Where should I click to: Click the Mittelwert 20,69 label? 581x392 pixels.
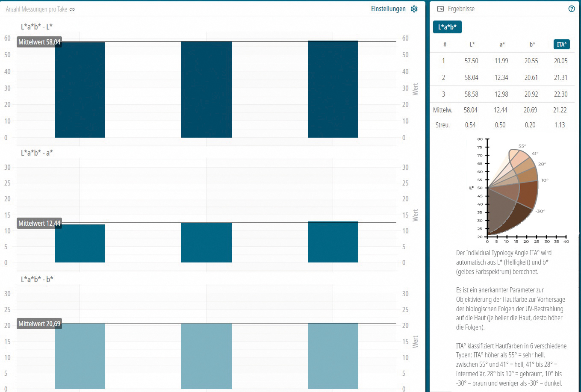click(39, 324)
